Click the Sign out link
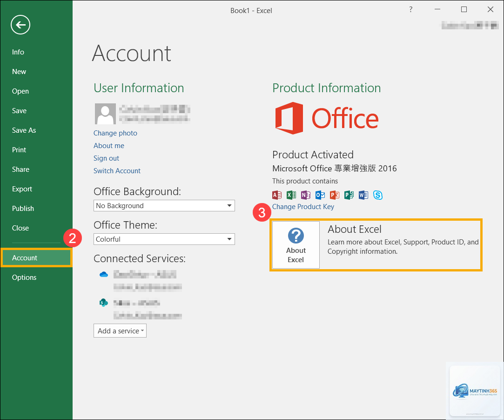The width and height of the screenshot is (504, 420). (x=106, y=158)
